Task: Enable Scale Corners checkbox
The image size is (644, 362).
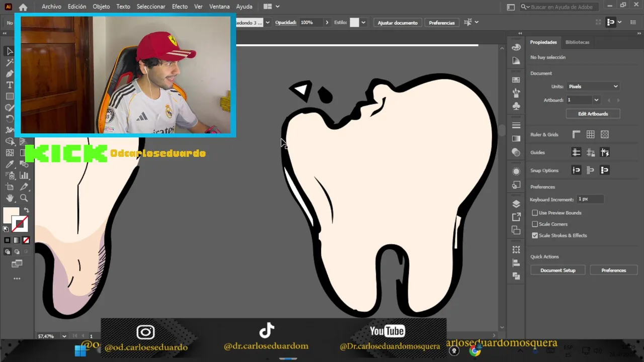Action: coord(535,224)
